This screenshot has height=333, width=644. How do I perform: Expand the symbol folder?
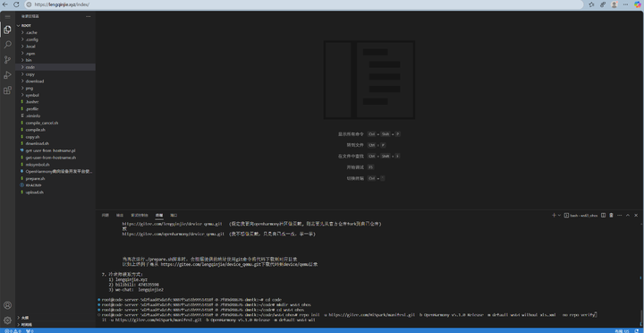55,95
